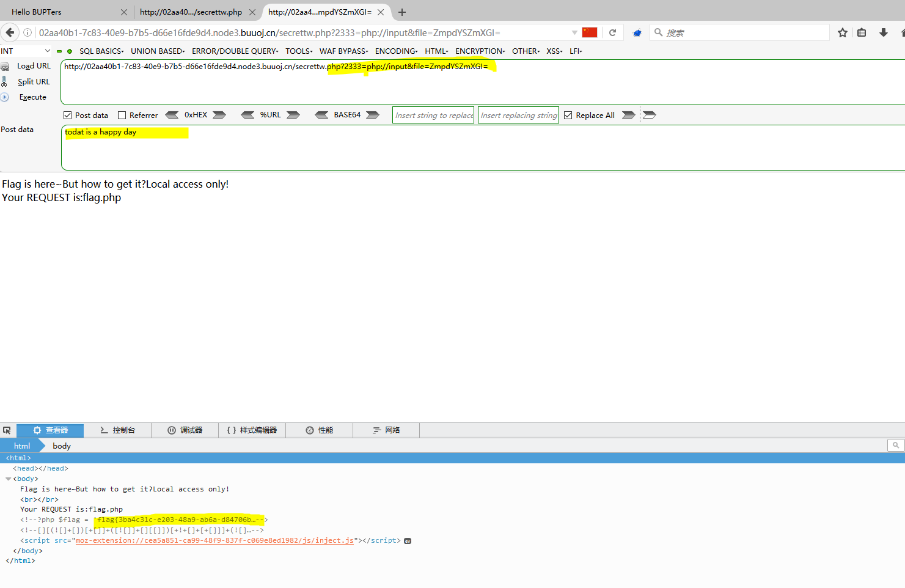Screen dimensions: 905x588
Task: Click the Execute button
Action: 32,97
